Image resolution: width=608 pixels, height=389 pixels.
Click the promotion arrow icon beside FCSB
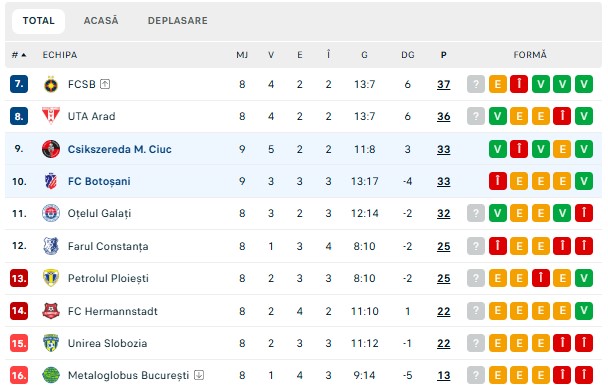105,84
